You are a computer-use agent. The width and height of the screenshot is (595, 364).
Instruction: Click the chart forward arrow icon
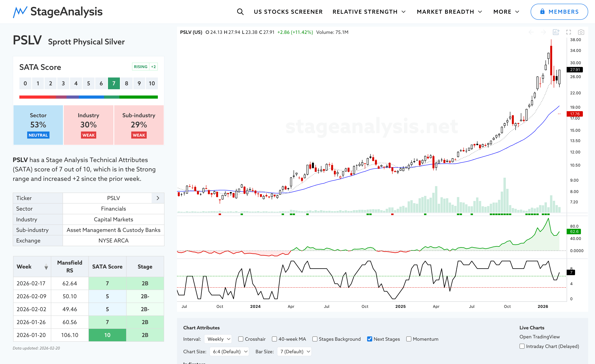(543, 32)
